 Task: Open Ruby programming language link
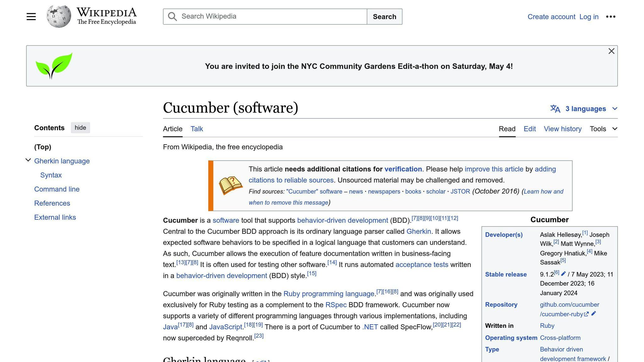[x=329, y=294]
